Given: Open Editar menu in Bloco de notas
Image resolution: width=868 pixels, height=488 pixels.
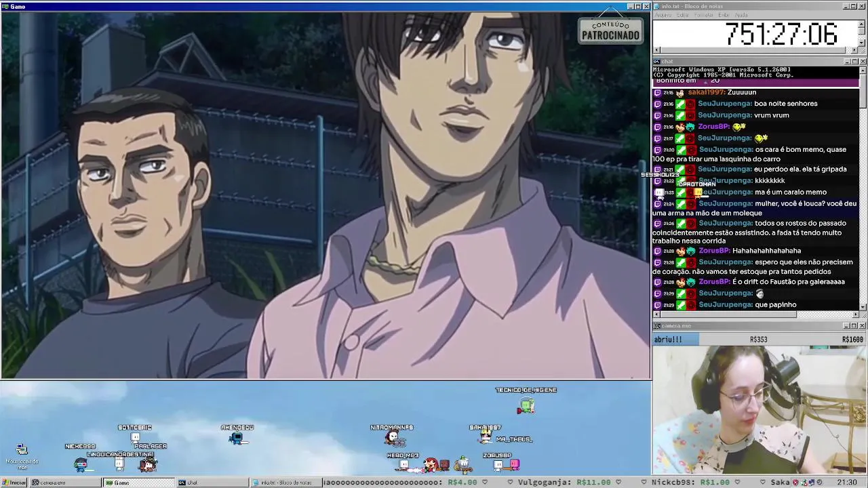Looking at the screenshot, I should click(x=682, y=15).
